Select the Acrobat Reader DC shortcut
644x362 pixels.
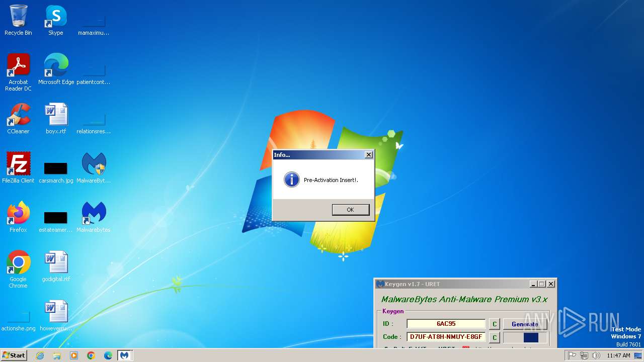pos(18,72)
